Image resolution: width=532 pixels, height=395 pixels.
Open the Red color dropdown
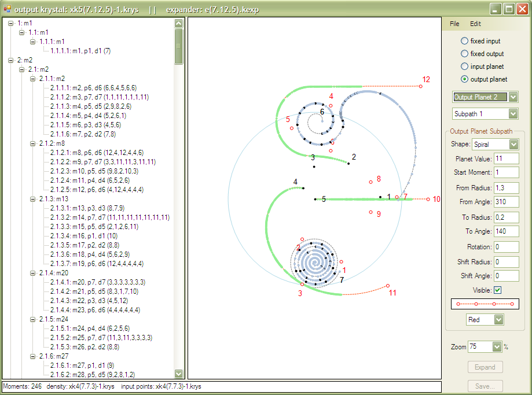click(498, 320)
